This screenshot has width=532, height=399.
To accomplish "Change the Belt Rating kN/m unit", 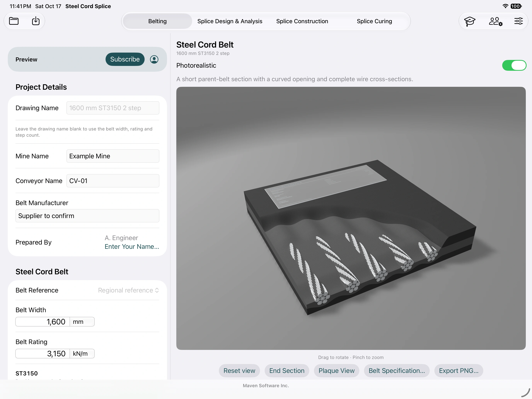I will (x=82, y=354).
